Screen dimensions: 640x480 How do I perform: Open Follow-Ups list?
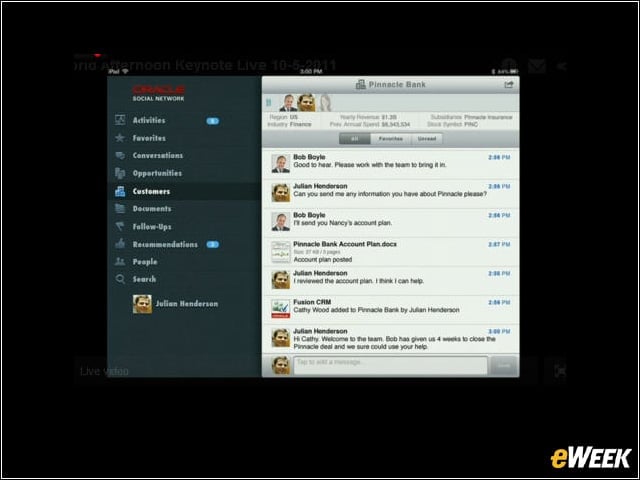pyautogui.click(x=152, y=227)
